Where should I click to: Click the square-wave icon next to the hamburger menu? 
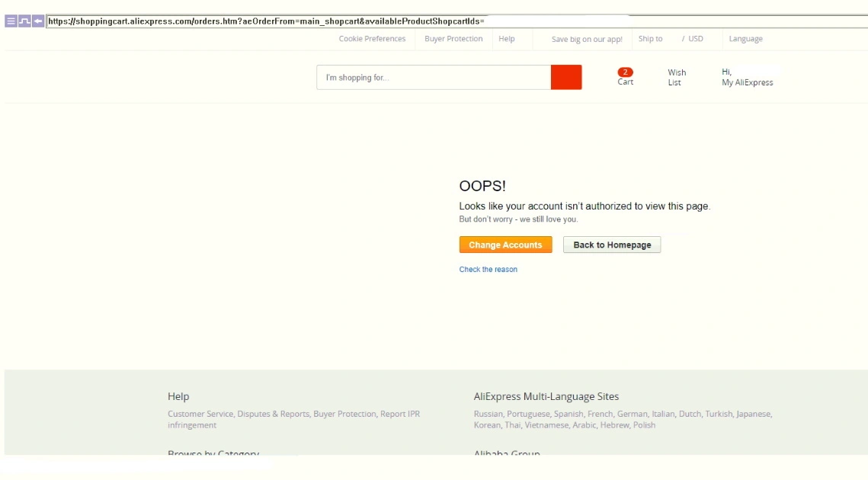(x=24, y=21)
